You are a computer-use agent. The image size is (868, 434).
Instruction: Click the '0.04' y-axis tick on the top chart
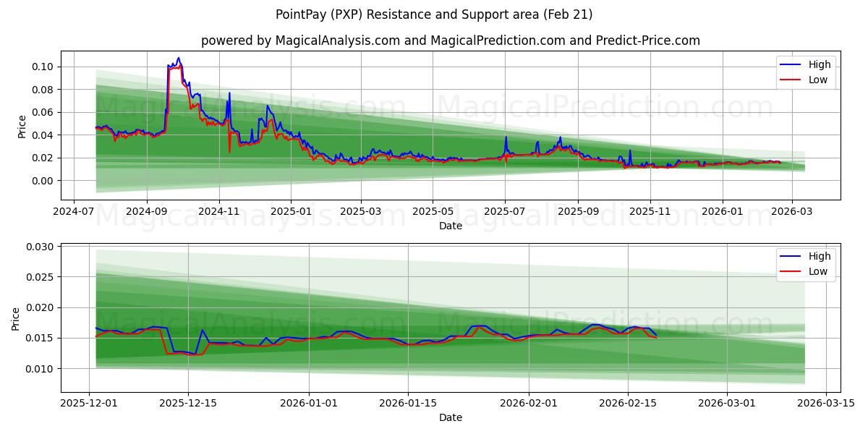coord(44,135)
